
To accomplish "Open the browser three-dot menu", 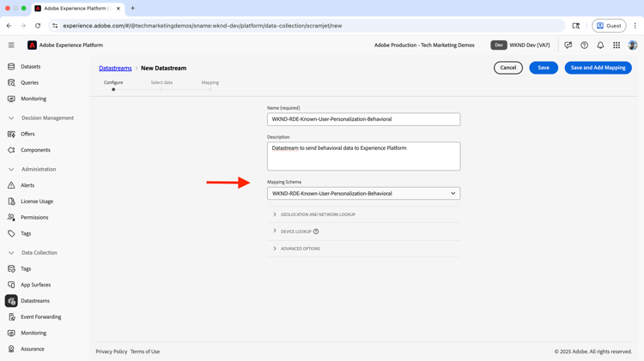I will click(635, 26).
